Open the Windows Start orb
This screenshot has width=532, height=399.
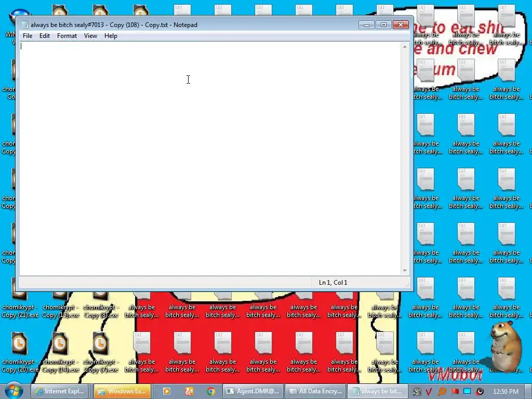pyautogui.click(x=14, y=391)
